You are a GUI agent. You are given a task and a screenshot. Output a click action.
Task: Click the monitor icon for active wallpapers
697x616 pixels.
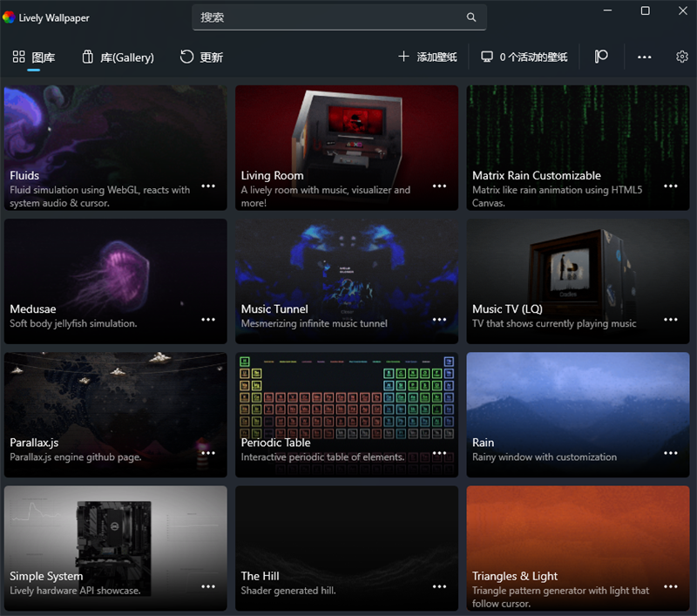(x=488, y=57)
